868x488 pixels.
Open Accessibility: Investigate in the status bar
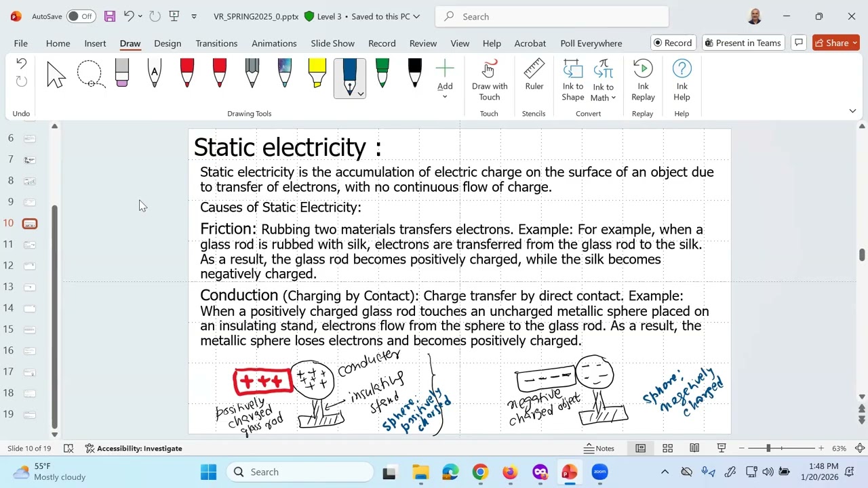(134, 448)
